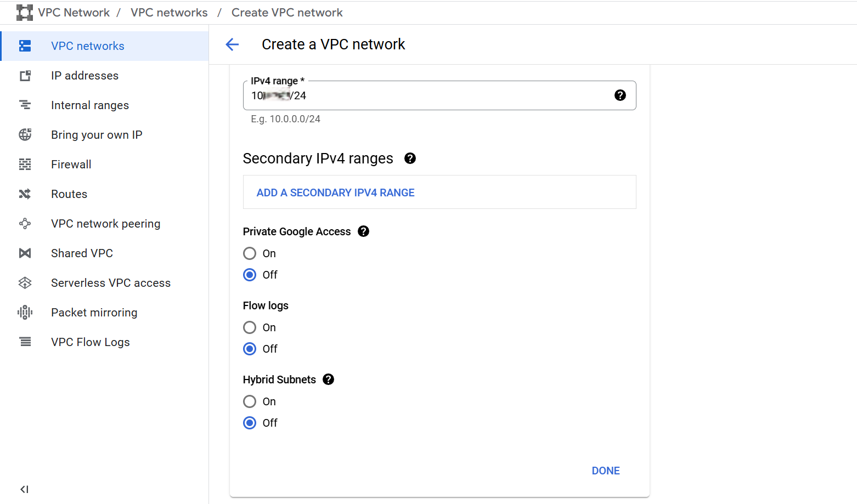Collapse the left navigation sidebar
Viewport: 857px width, 504px height.
24,489
